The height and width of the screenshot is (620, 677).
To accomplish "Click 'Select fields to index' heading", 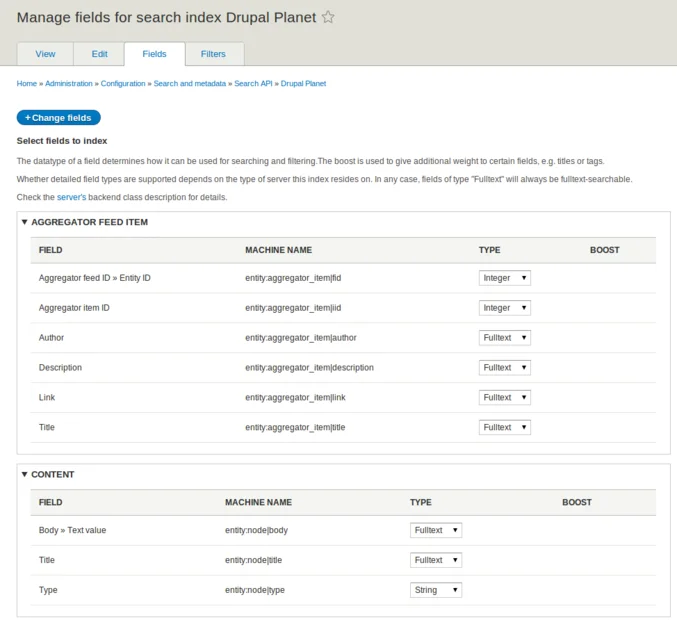I will pos(62,141).
